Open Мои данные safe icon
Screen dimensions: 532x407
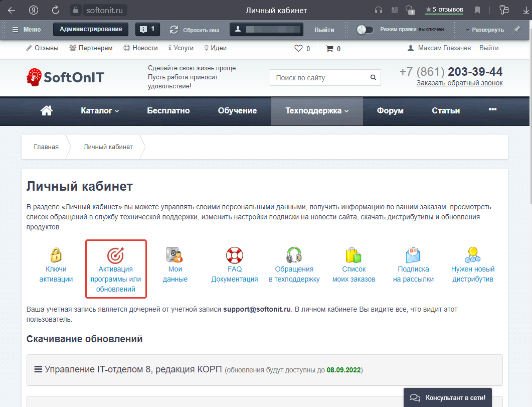174,255
